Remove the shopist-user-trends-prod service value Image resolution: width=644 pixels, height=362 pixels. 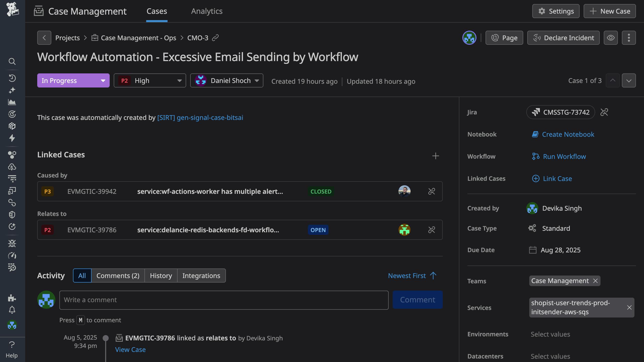(629, 307)
